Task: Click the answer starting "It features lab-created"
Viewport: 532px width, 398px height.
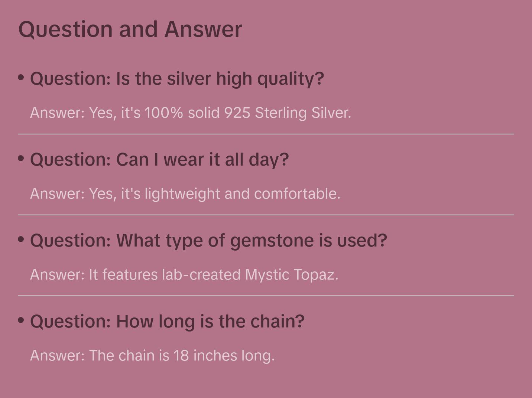Action: 184,275
